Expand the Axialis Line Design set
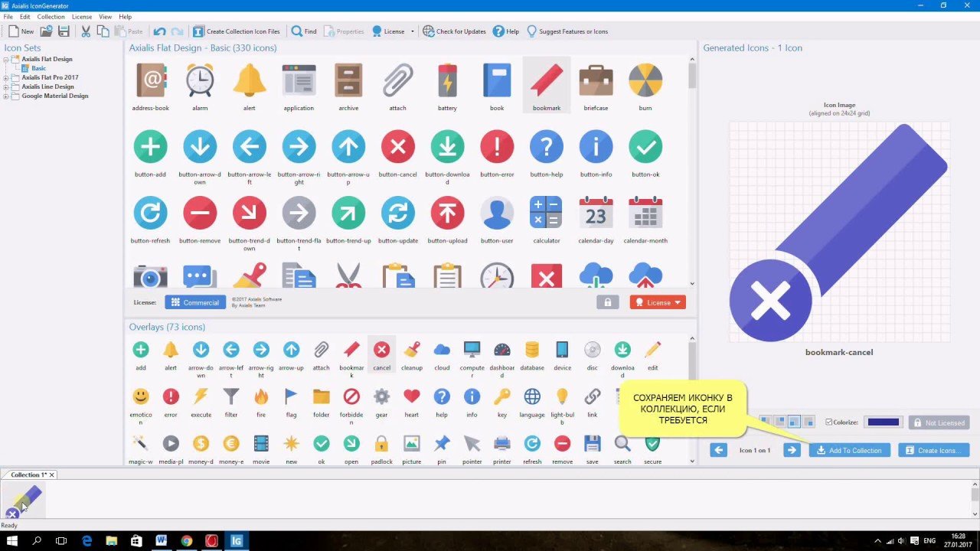Screen dimensions: 980x551 tap(6, 86)
